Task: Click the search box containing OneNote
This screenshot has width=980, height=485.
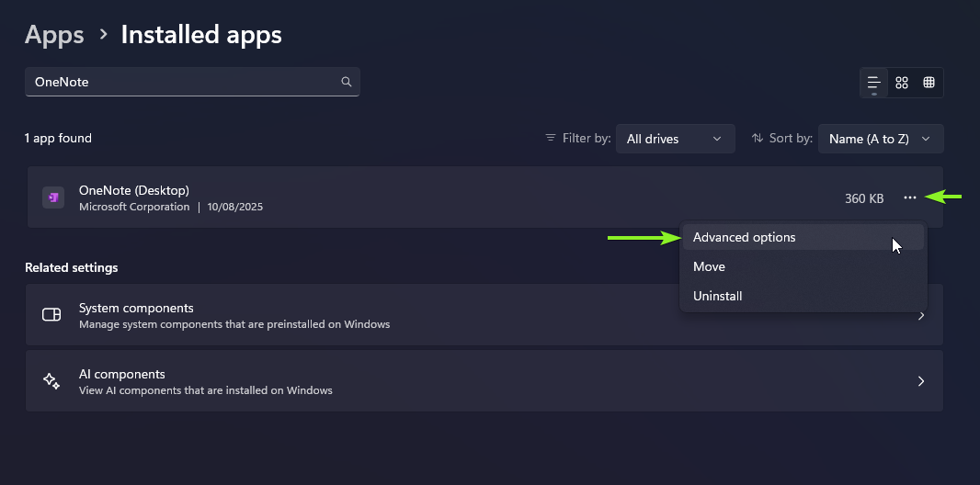Action: [184, 82]
